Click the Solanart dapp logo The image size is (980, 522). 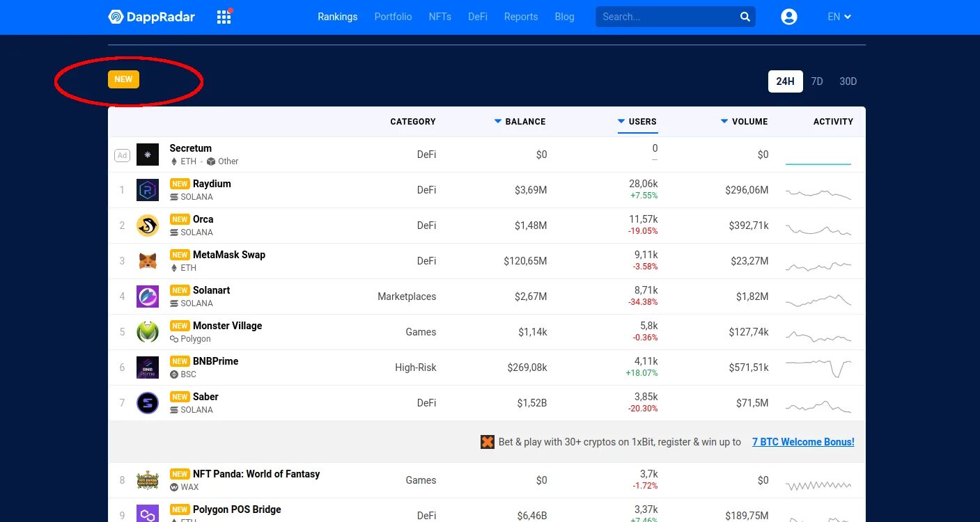pos(148,296)
